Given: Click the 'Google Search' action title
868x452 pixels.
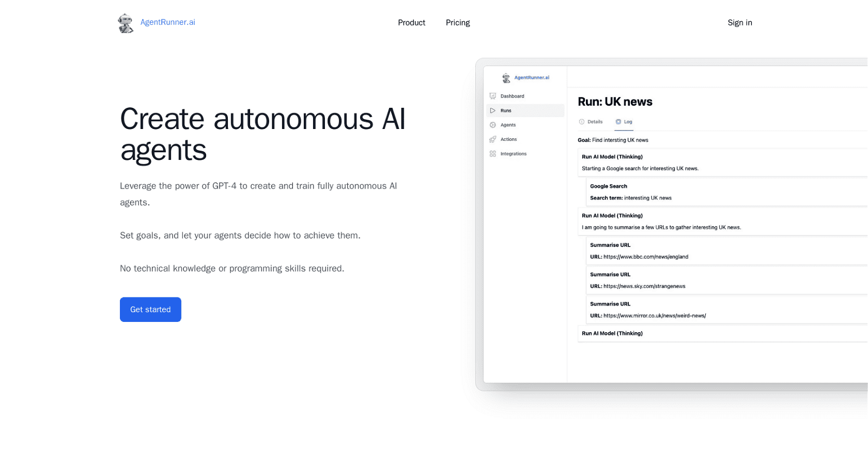Looking at the screenshot, I should (x=609, y=186).
